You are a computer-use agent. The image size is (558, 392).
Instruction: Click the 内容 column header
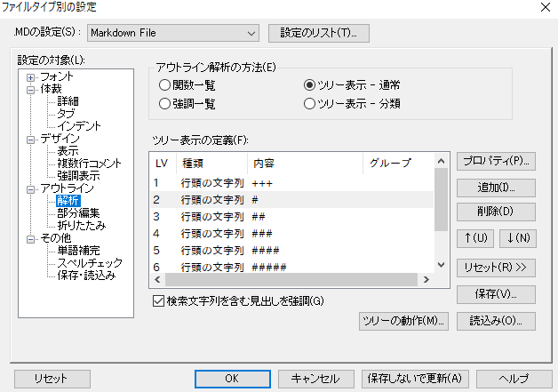click(305, 164)
